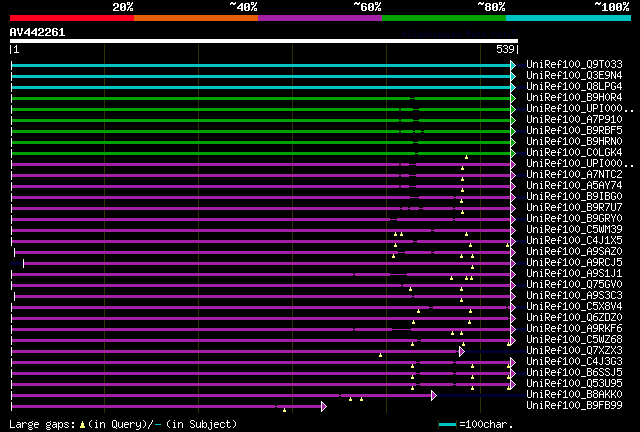Viewport: 640px width, 432px height.
Task: Click the arrowhead ending the Q7XZX3 alignment
Action: (x=462, y=351)
